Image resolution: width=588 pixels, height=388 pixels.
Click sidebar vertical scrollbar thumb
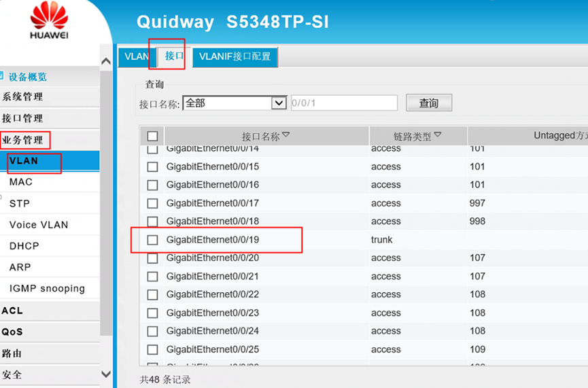click(x=106, y=202)
